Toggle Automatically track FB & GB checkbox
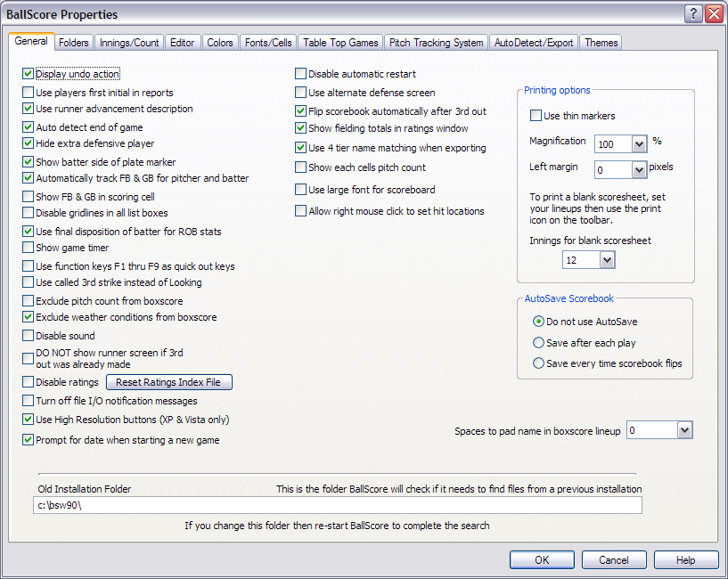This screenshot has width=728, height=579. click(28, 178)
